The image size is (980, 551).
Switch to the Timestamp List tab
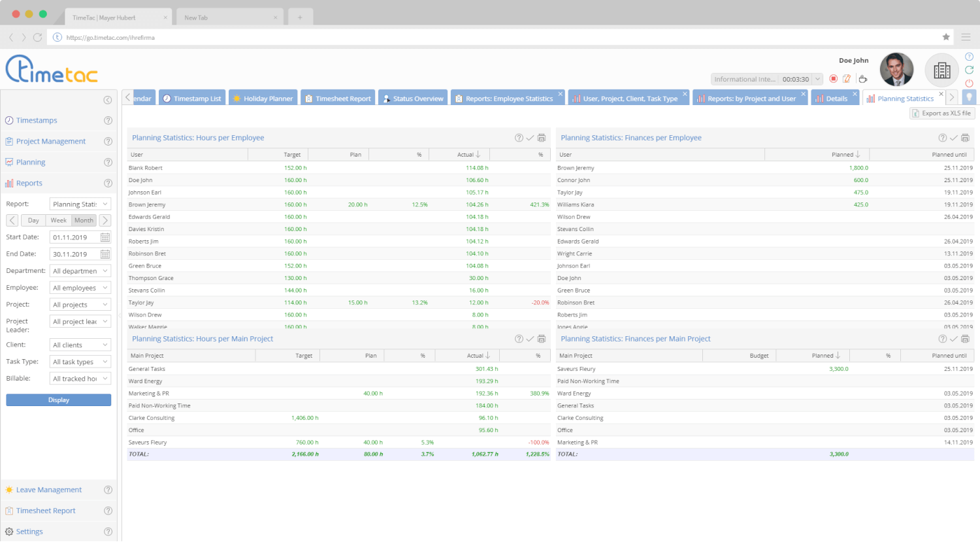tap(192, 98)
